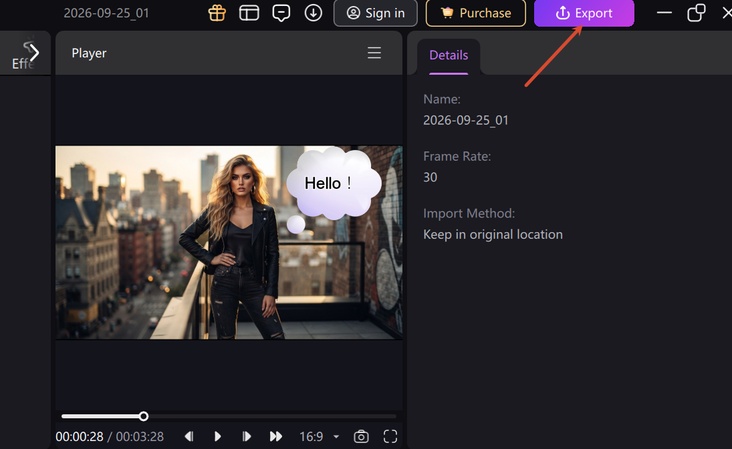Image resolution: width=732 pixels, height=449 pixels.
Task: Click the Sign in button
Action: (375, 13)
